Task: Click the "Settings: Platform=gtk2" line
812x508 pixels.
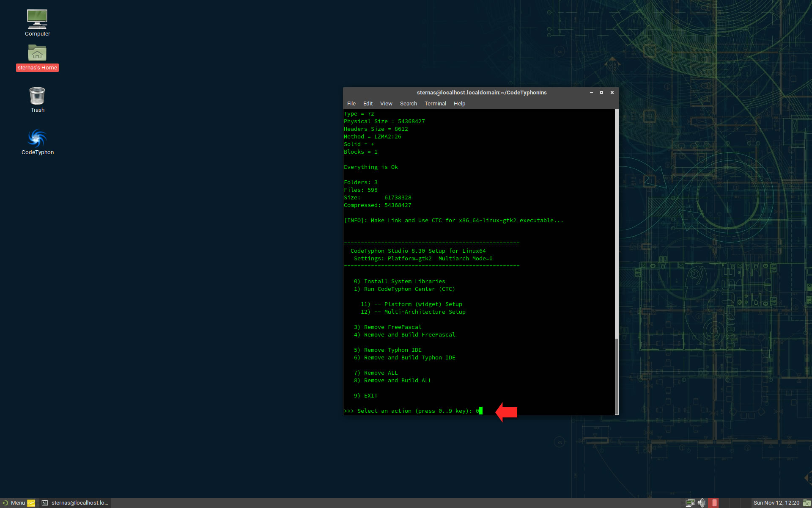Action: pos(423,259)
